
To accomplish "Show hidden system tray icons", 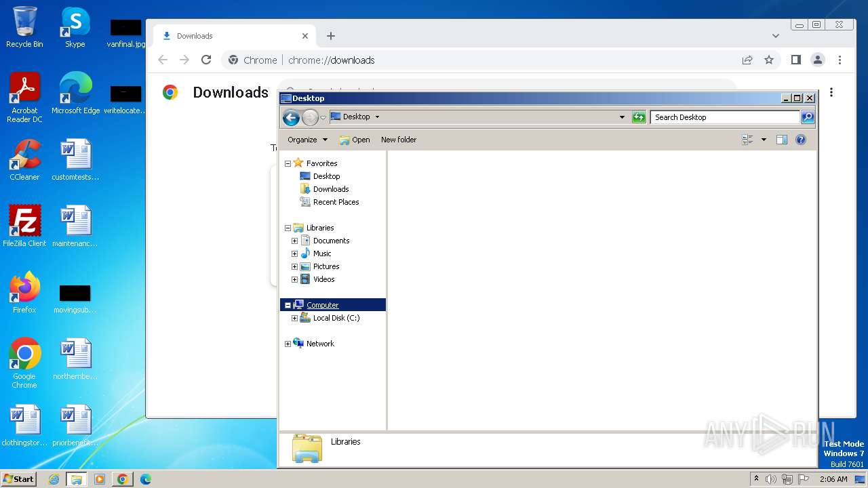I will pyautogui.click(x=756, y=479).
